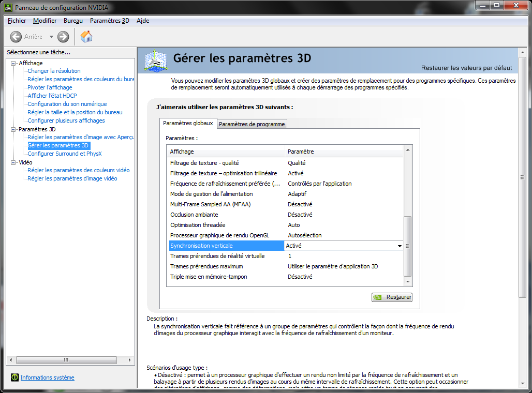
Task: Click settings list scroll up arrow
Action: 408,150
